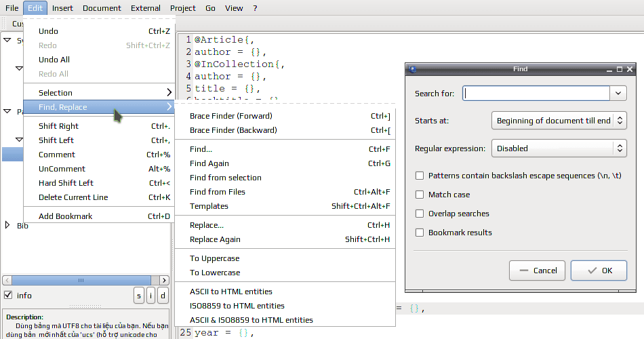Click the 'd' button
The width and height of the screenshot is (644, 339).
(163, 296)
